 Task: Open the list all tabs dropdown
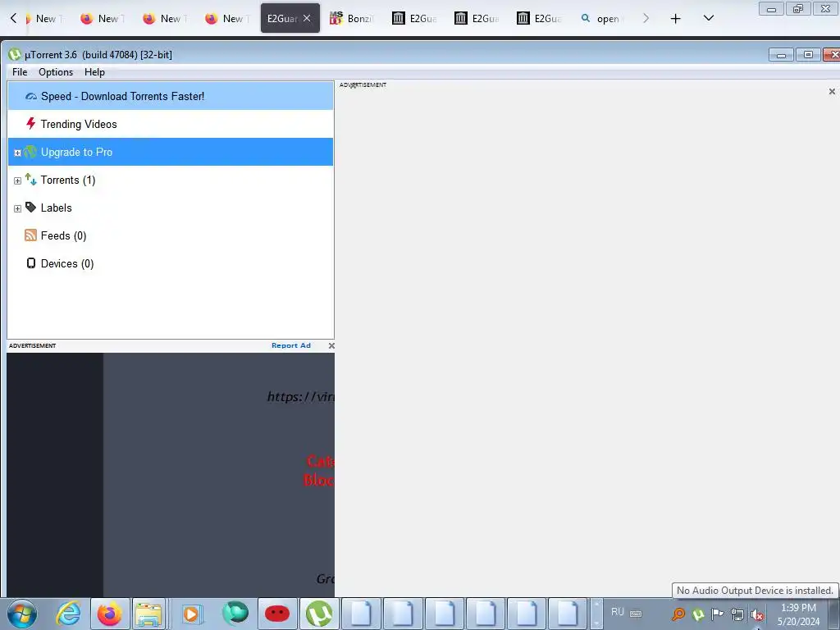(x=708, y=18)
